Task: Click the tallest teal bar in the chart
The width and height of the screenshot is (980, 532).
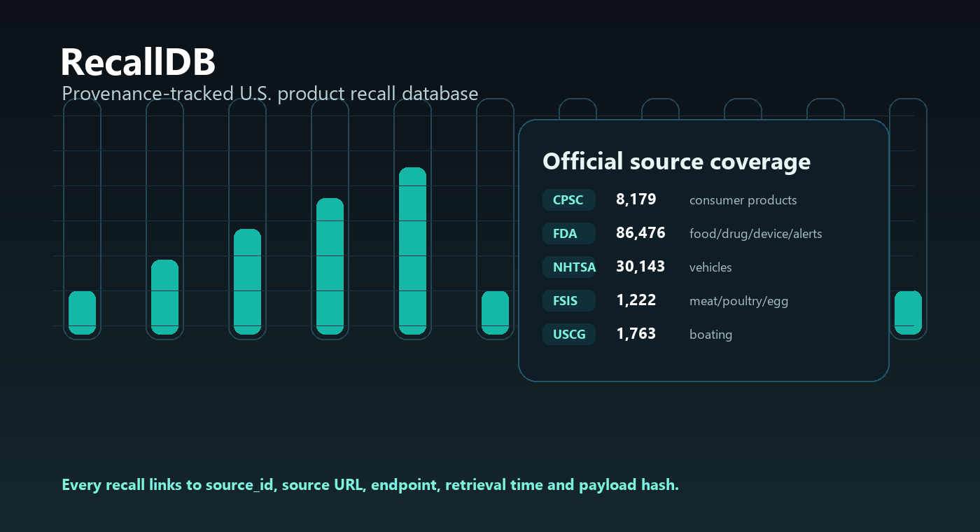Action: click(x=412, y=251)
